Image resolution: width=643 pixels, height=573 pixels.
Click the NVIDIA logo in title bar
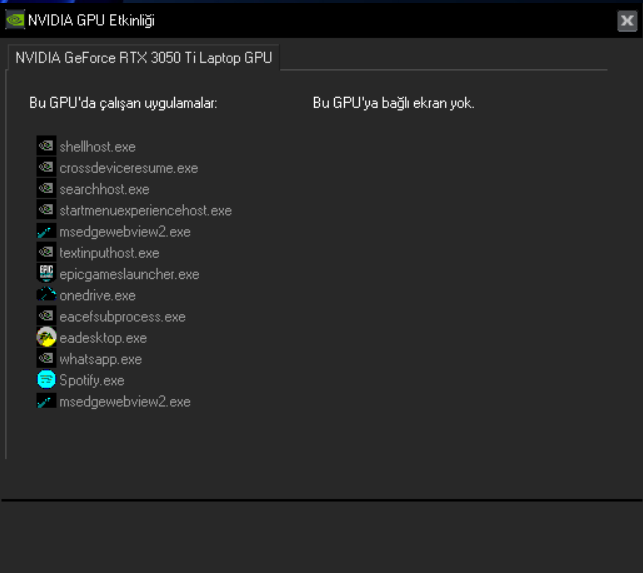15,20
